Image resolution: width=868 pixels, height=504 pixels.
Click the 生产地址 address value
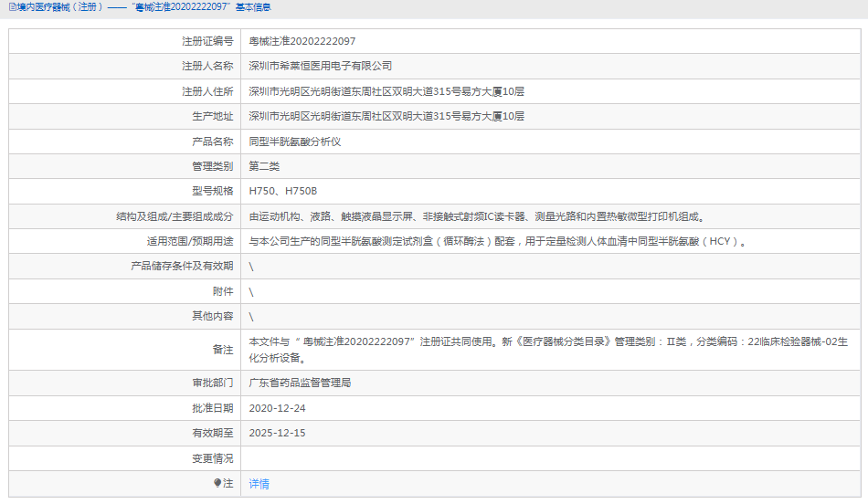coord(386,117)
